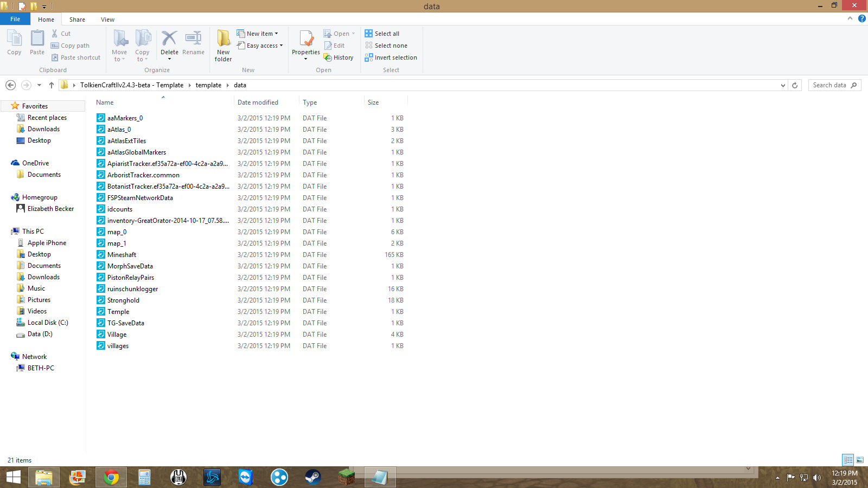Viewport: 868px width, 488px height.
Task: Go up one folder level
Action: pyautogui.click(x=52, y=85)
